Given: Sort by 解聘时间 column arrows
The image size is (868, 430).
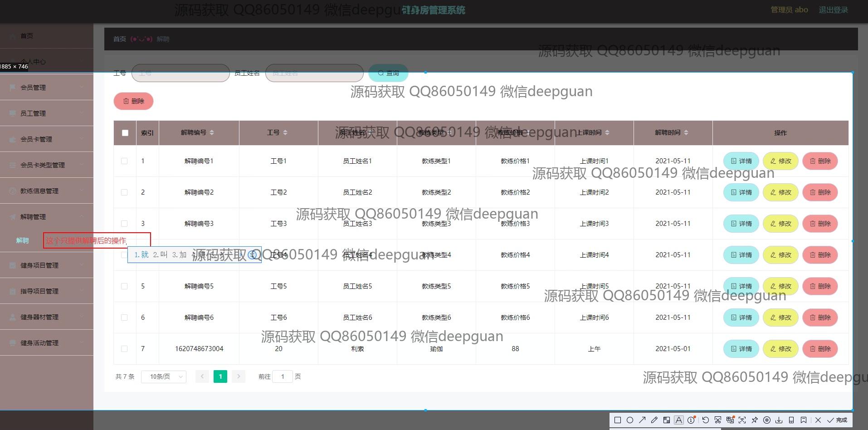Looking at the screenshot, I should click(686, 133).
